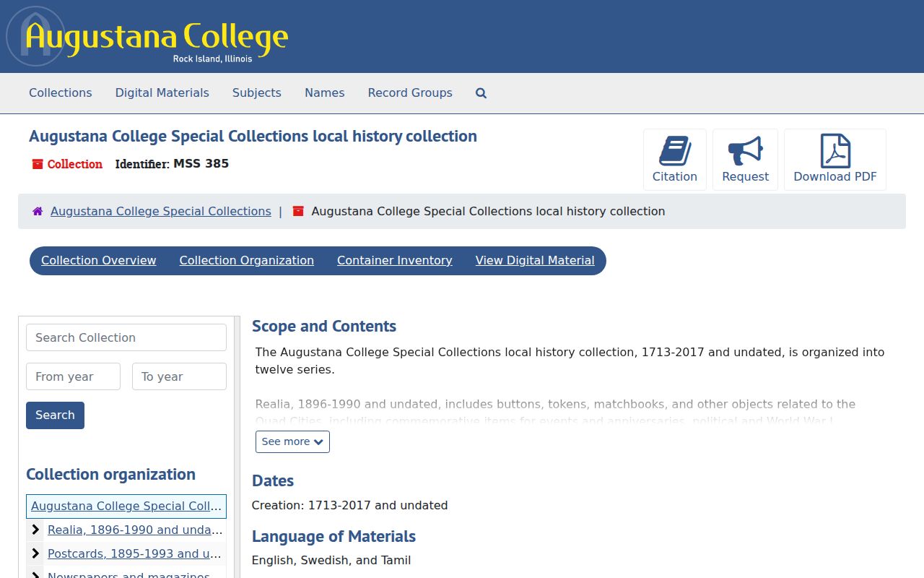Click the Download PDF file icon
The height and width of the screenshot is (578, 924).
click(x=835, y=151)
